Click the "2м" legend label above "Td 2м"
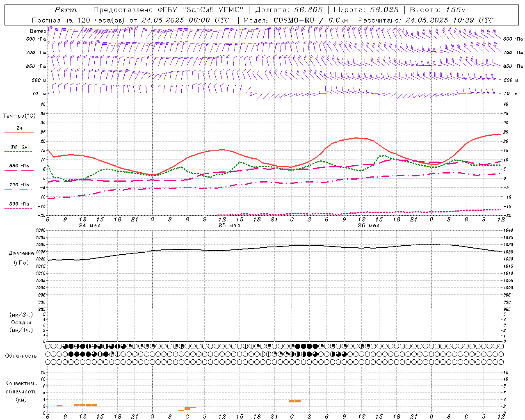This screenshot has width=525, height=420. (x=19, y=128)
